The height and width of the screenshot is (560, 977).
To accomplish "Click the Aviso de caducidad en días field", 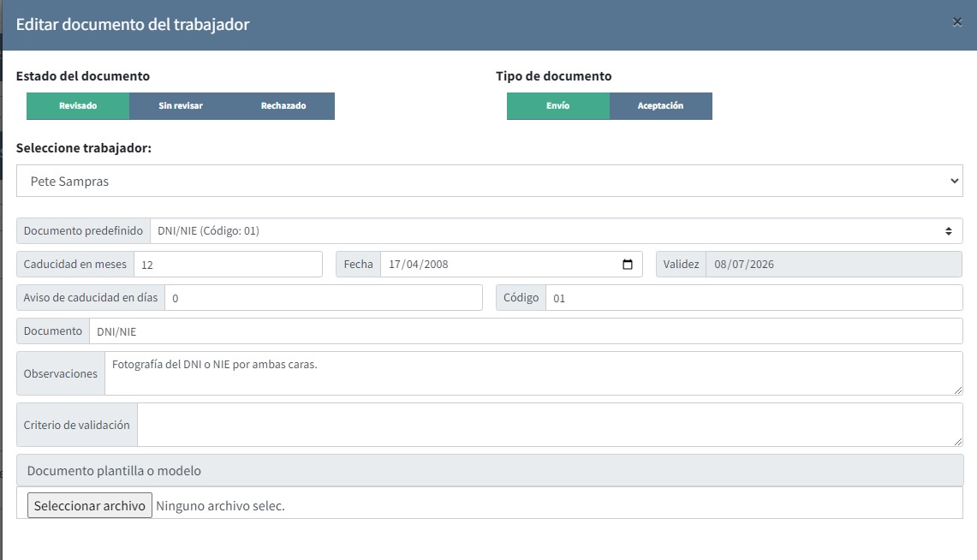I will (324, 298).
